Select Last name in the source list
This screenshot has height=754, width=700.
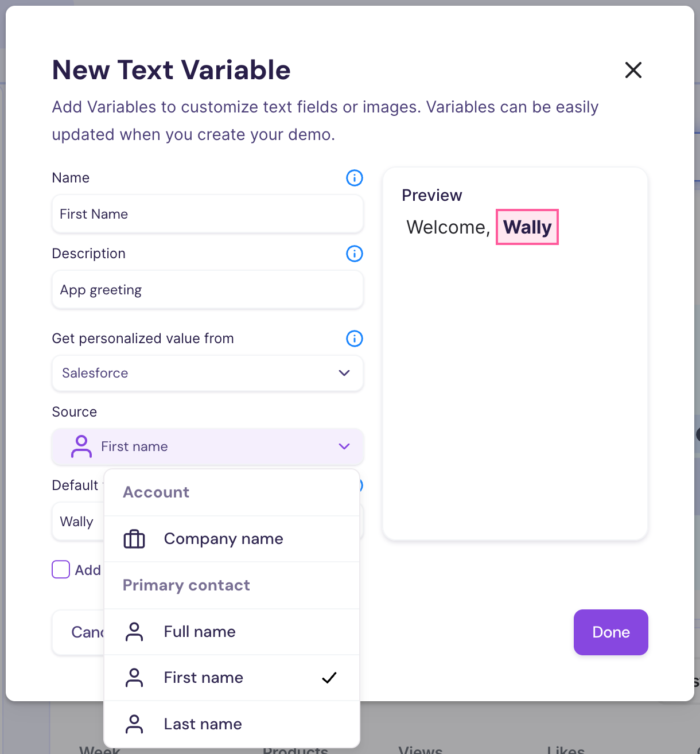pyautogui.click(x=203, y=724)
